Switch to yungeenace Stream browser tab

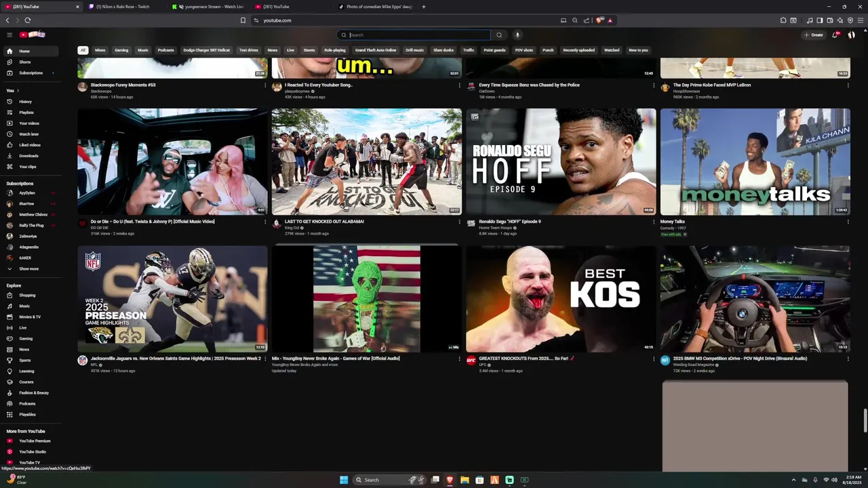coord(209,7)
